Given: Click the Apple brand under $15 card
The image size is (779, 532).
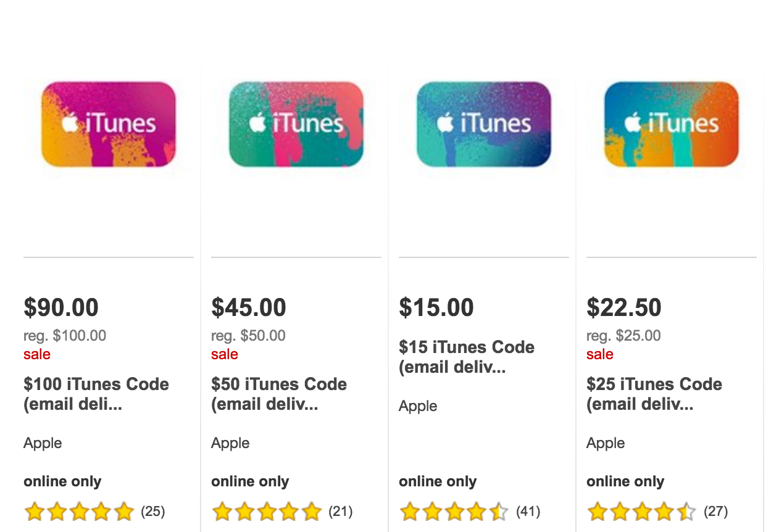Looking at the screenshot, I should click(x=418, y=406).
